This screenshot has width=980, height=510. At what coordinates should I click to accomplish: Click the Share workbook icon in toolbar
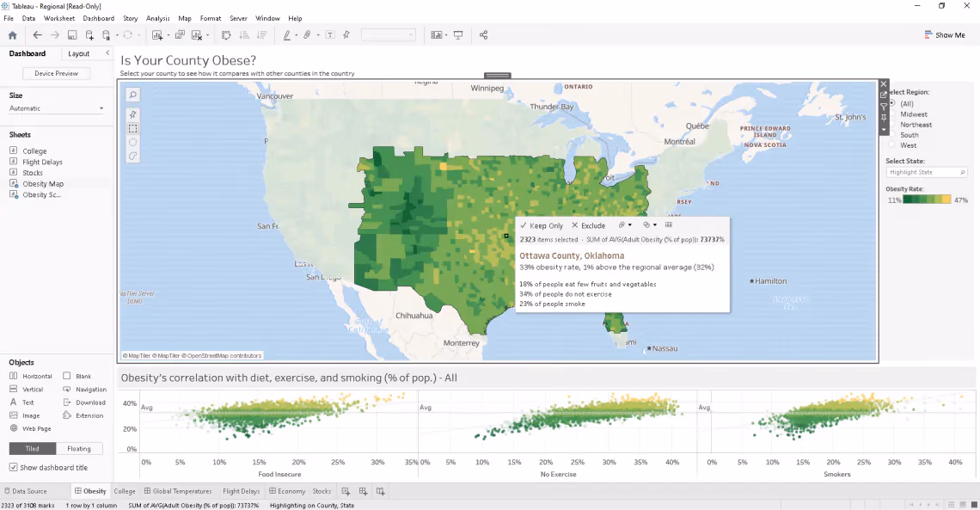pos(483,35)
